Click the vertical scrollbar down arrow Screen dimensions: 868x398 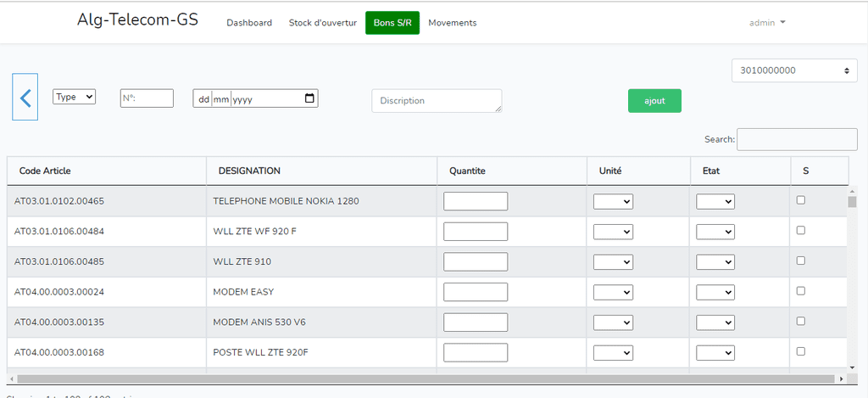coord(852,367)
